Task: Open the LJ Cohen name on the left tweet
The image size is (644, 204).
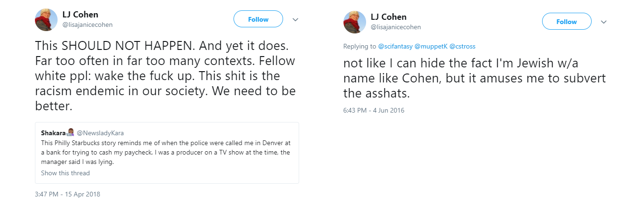Action: coord(80,15)
